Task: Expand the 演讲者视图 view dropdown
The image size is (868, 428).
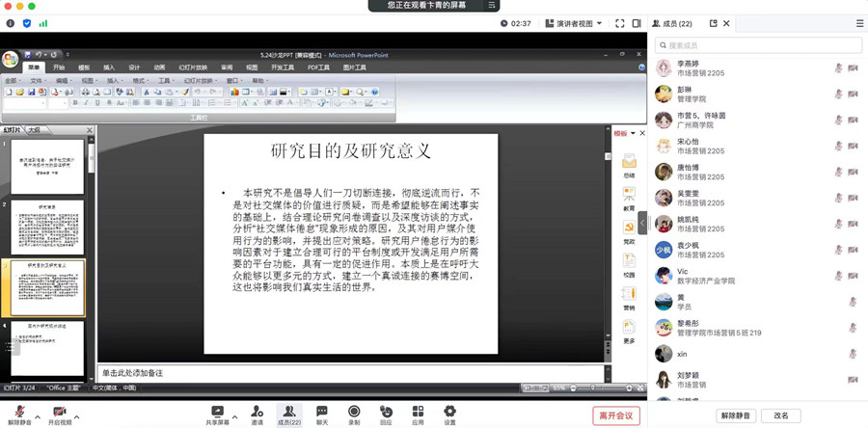Action: pyautogui.click(x=573, y=23)
